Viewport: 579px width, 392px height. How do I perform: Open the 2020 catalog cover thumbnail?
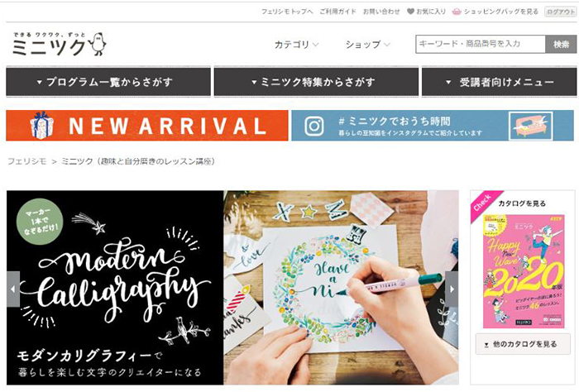click(524, 271)
